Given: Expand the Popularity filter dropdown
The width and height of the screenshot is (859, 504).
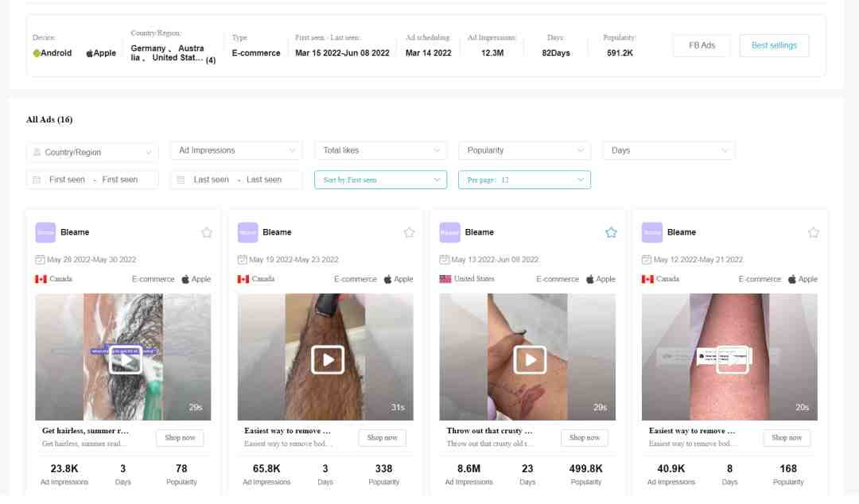Looking at the screenshot, I should (524, 150).
